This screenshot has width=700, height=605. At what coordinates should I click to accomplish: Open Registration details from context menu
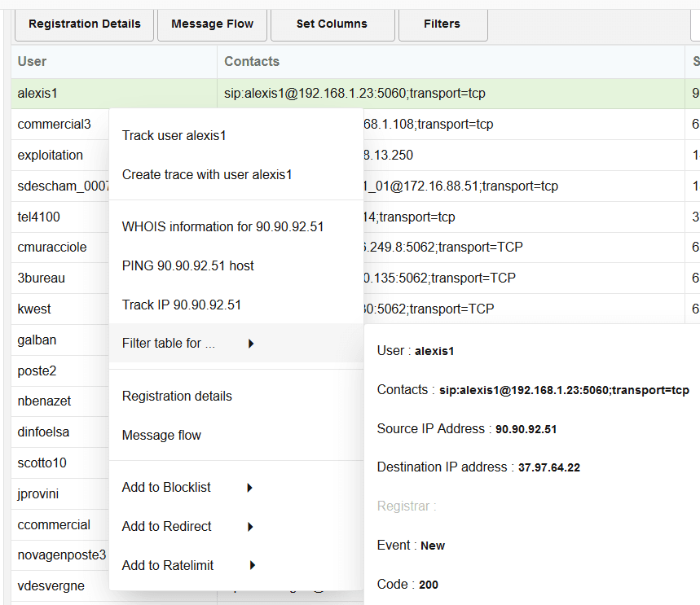click(177, 396)
